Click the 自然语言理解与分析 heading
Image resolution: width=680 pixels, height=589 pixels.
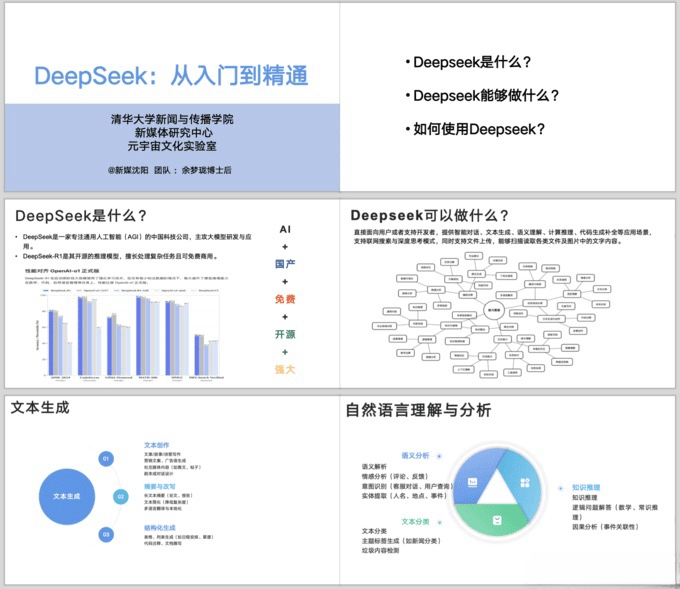pos(418,410)
